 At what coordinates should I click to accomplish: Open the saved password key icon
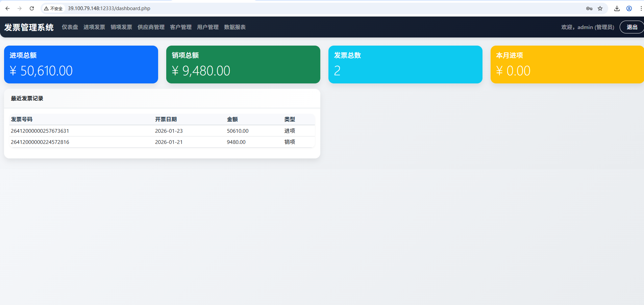tap(589, 8)
